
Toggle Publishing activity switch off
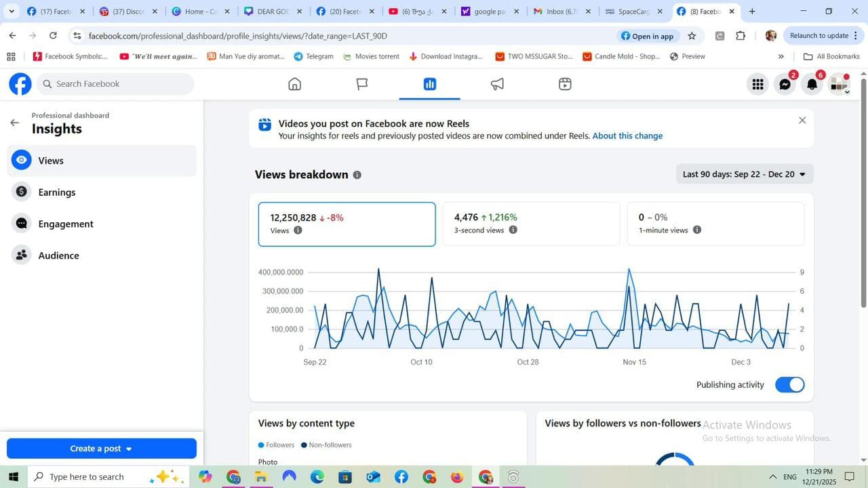(789, 385)
